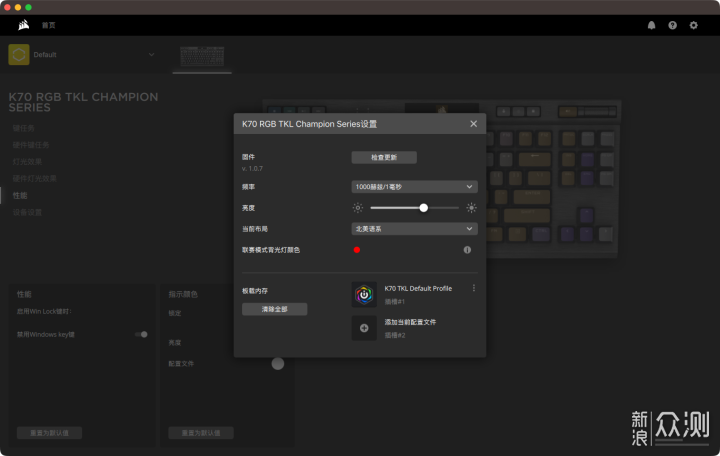Select the 首页 home tab
Viewport: 720px width, 456px height.
coord(49,25)
